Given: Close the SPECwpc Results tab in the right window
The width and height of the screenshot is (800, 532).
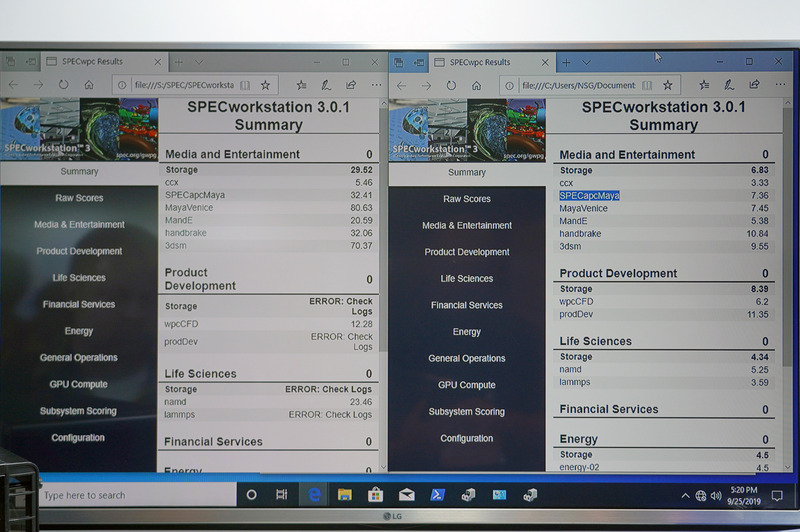Looking at the screenshot, I should pyautogui.click(x=545, y=62).
